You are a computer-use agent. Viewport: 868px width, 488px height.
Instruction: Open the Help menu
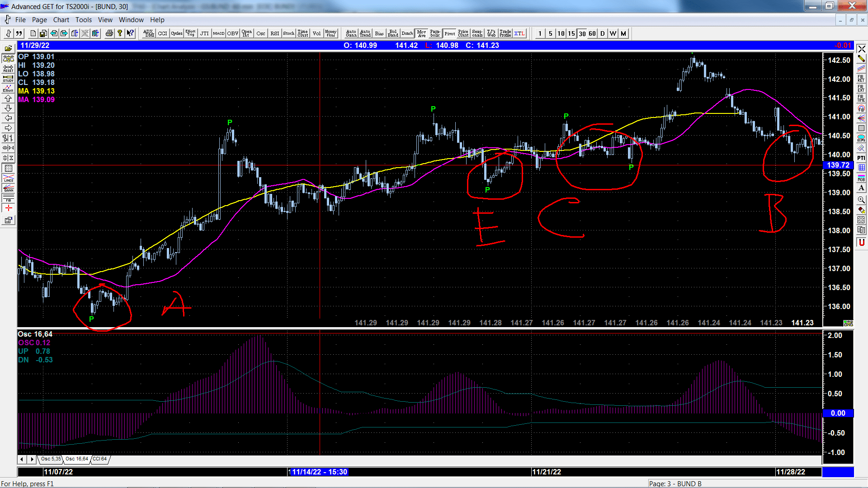(x=157, y=20)
